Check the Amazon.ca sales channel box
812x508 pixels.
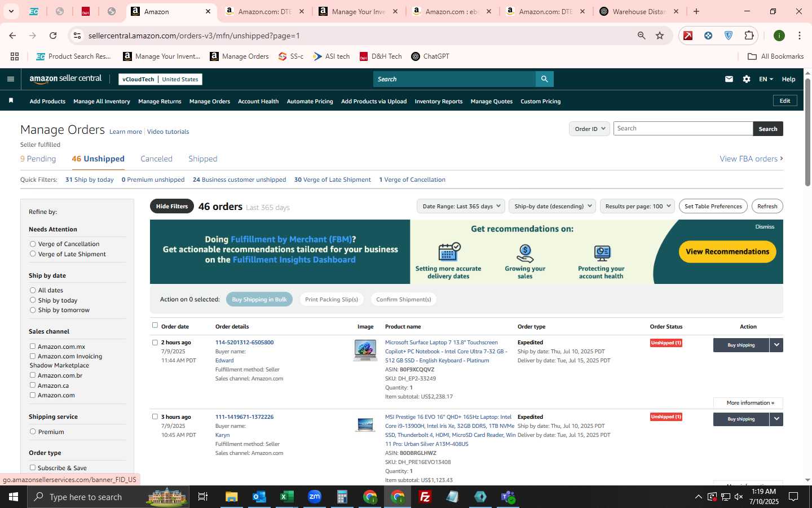(33, 385)
